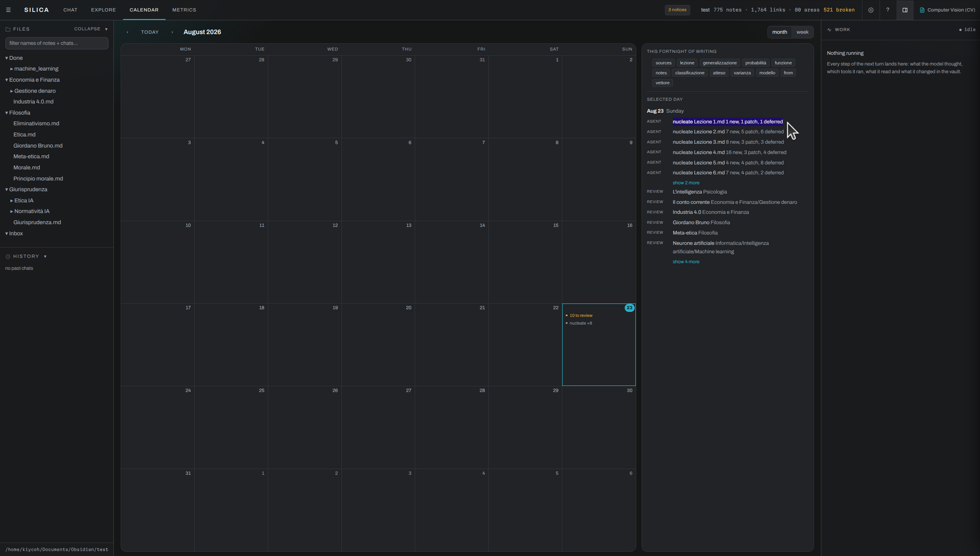The image size is (980, 556).
Task: Collapse the Economia e Finanza folder
Action: (x=33, y=80)
